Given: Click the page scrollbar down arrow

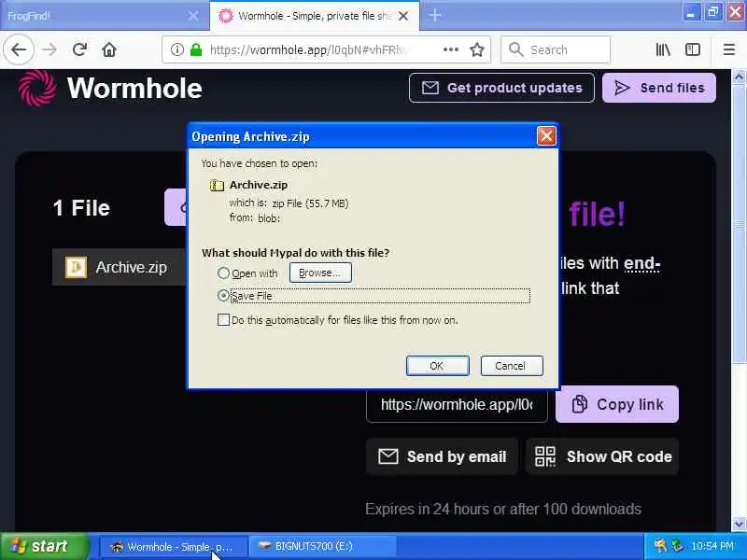Looking at the screenshot, I should 739,524.
